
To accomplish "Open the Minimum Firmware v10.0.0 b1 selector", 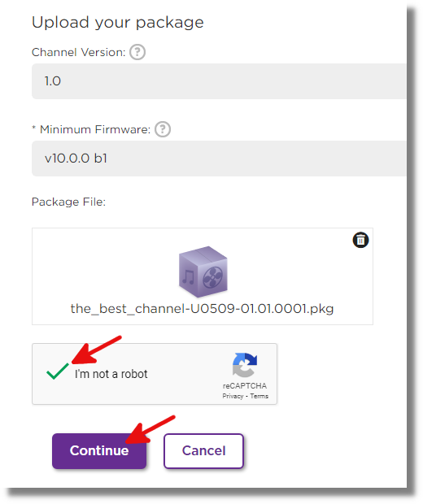I will pyautogui.click(x=219, y=159).
